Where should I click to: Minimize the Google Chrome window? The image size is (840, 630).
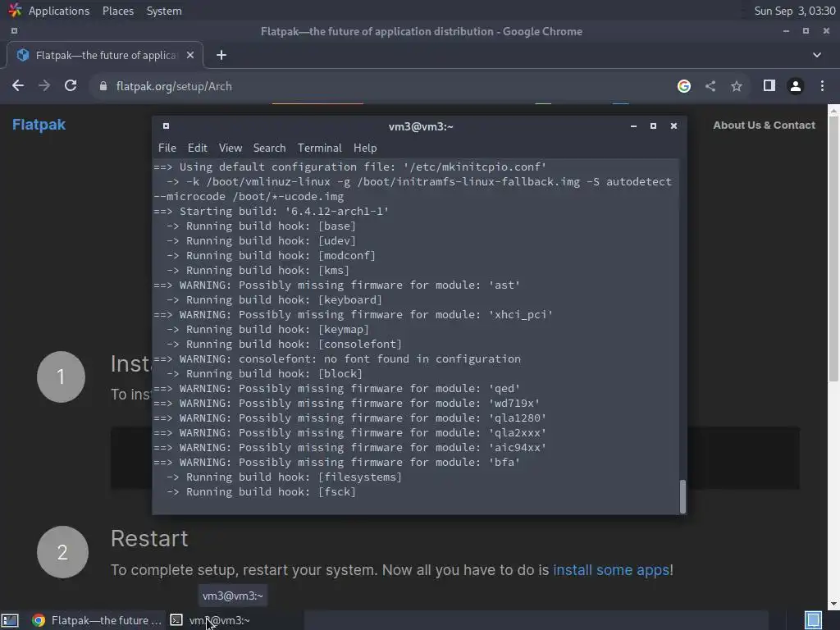[x=786, y=31]
